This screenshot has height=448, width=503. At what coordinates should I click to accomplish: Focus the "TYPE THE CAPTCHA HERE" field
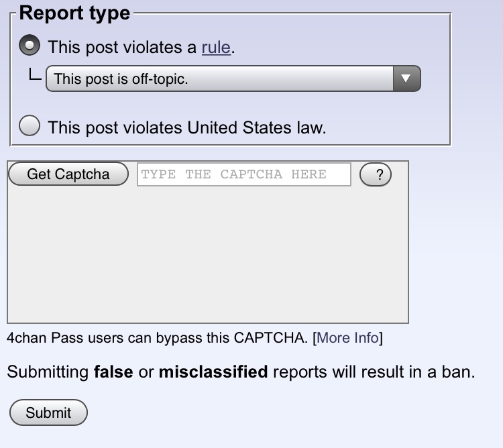coord(243,174)
